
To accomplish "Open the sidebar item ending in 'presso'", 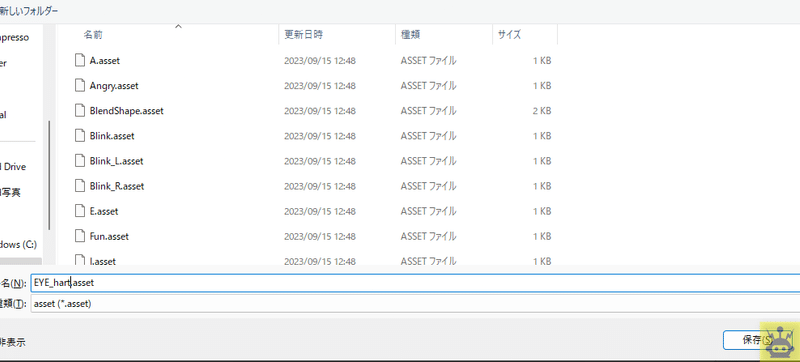I will click(x=14, y=38).
